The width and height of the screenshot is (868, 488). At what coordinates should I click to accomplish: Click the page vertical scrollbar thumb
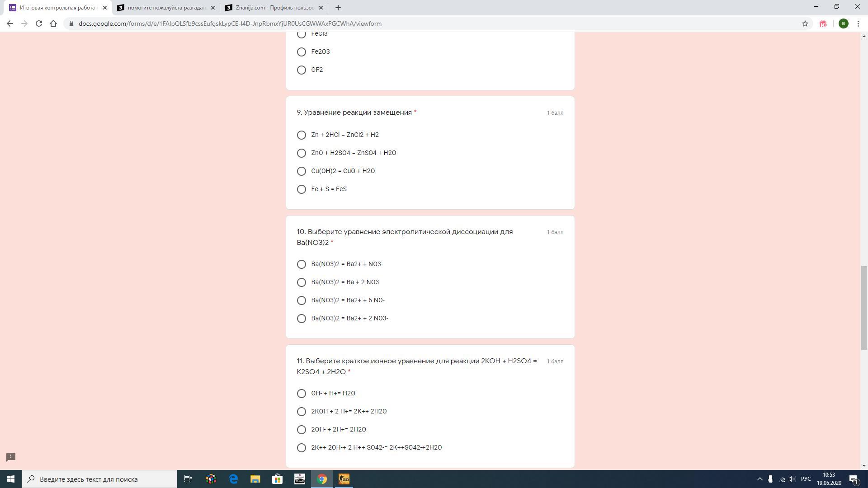point(864,307)
